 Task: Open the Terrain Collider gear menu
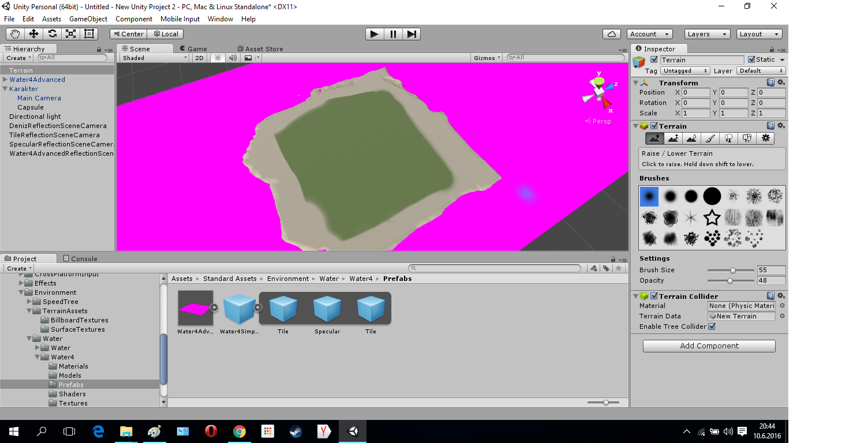click(780, 296)
